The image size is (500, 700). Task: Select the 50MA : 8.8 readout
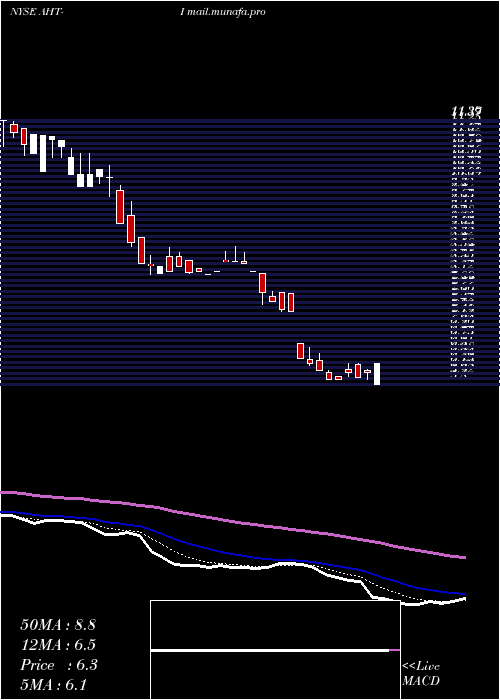point(58,625)
